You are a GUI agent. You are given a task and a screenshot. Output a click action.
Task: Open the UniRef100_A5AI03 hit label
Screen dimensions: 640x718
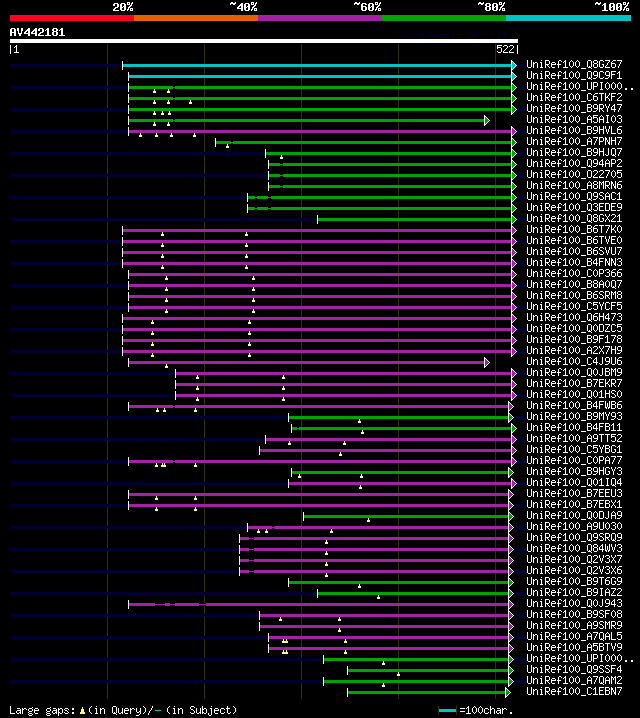tap(574, 120)
